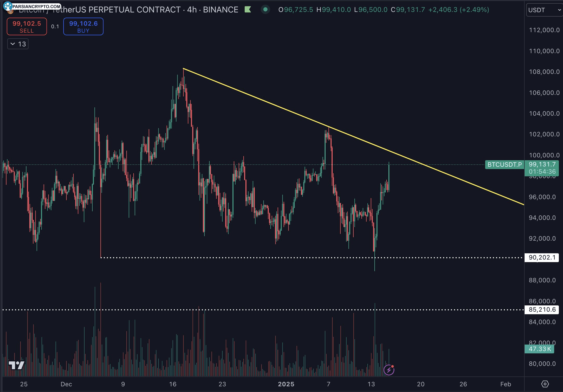
Task: Click the 47.33K volume label
Action: click(539, 349)
